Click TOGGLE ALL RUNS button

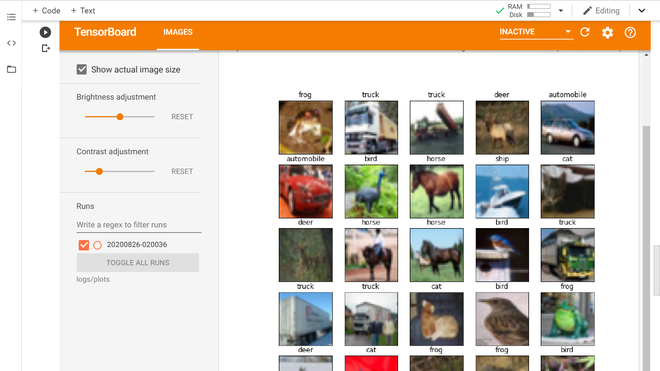click(x=138, y=262)
